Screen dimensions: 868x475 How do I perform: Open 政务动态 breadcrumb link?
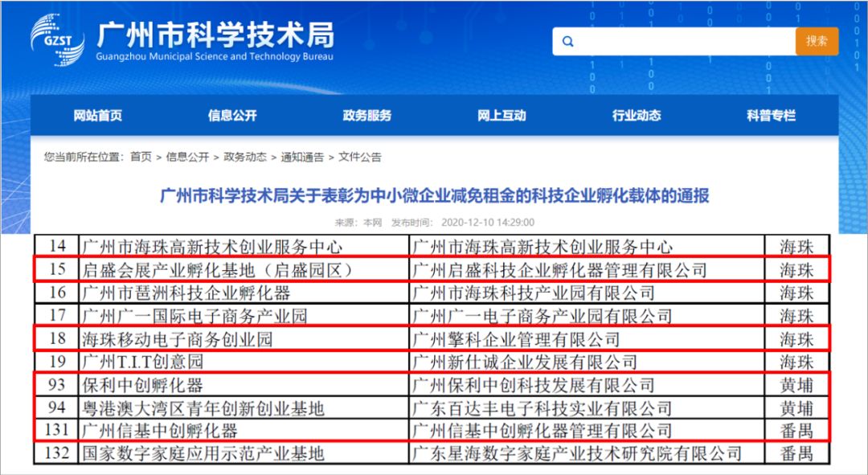point(245,158)
